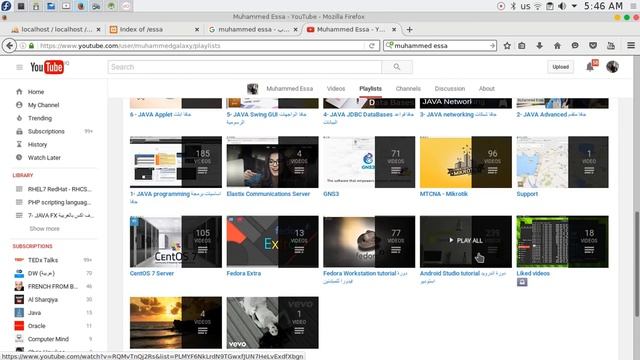Open the TEDx Talks subscription
Viewport: 640px width, 360px height.
click(x=43, y=260)
